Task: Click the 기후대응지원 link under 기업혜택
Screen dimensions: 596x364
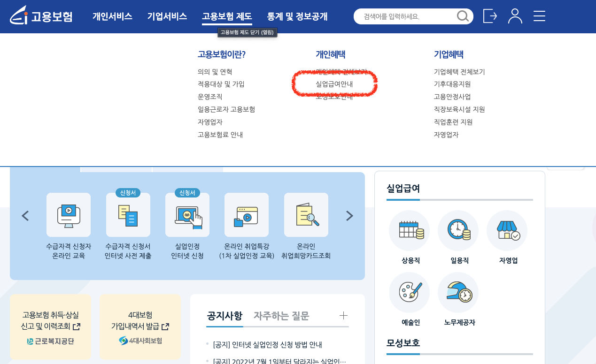Action: click(x=453, y=84)
